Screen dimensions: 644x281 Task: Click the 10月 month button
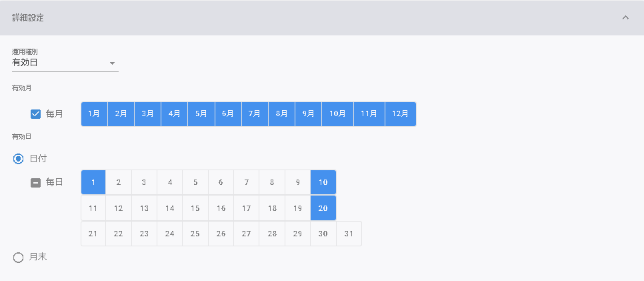(337, 114)
